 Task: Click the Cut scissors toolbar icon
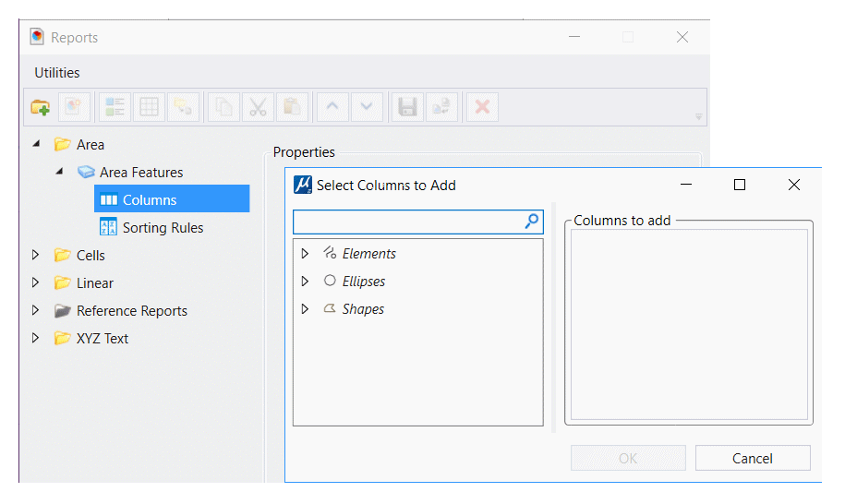coord(258,107)
